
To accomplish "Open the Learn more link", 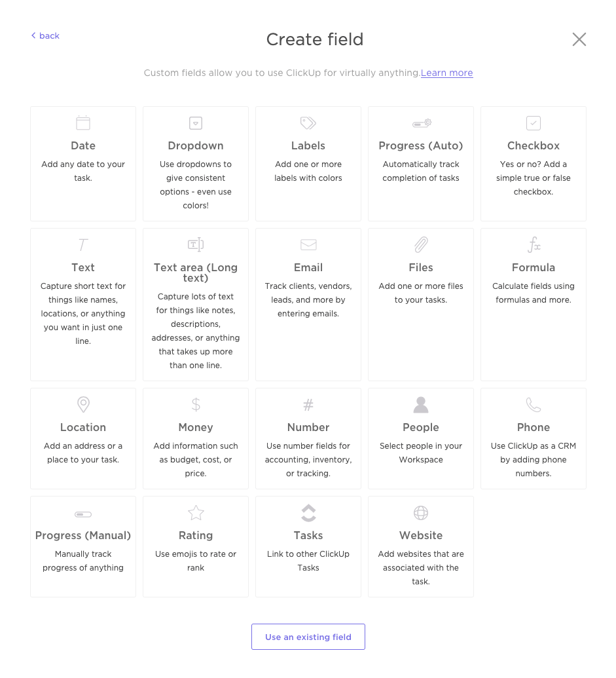I will pos(446,73).
